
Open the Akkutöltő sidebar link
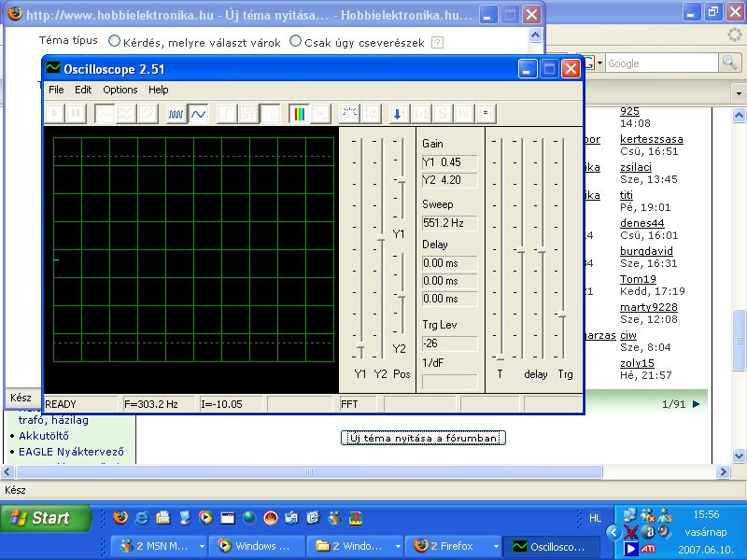tap(44, 436)
